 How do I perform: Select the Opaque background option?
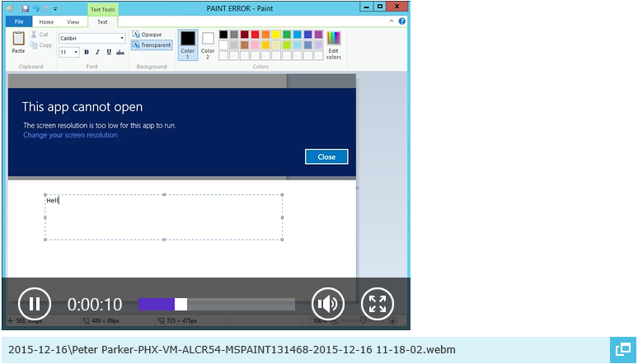coord(148,35)
